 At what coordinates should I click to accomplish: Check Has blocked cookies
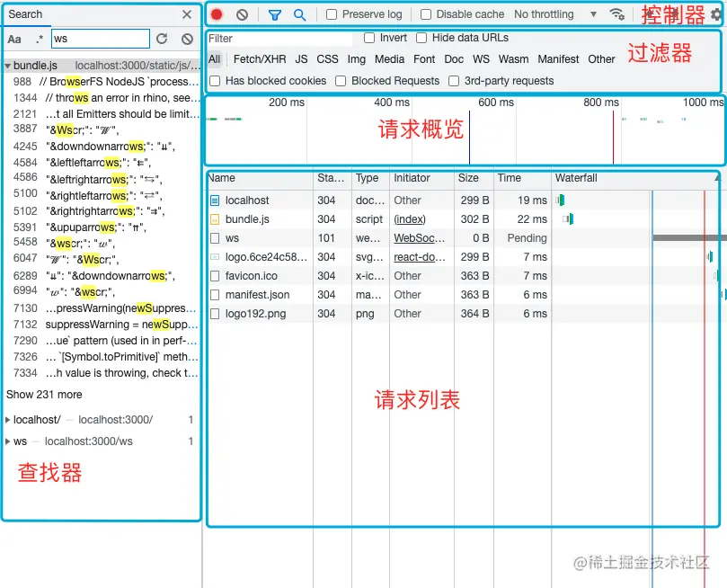[215, 81]
